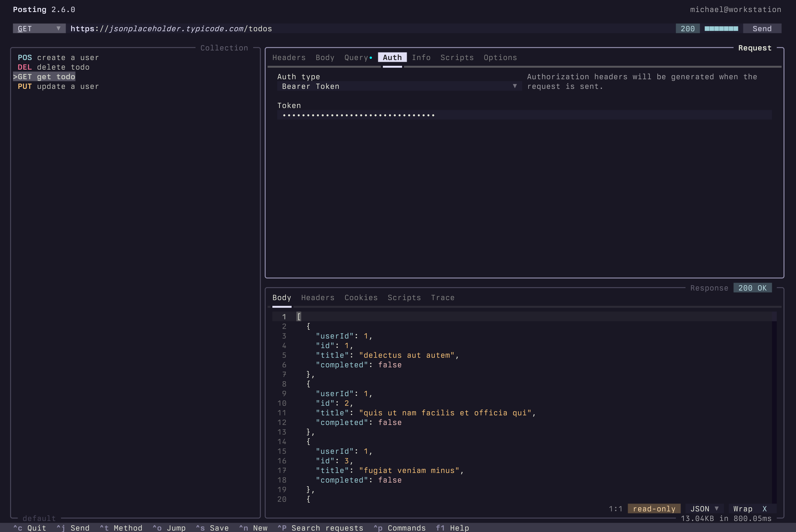Click the ^p Commands footer shortcut

click(399, 528)
